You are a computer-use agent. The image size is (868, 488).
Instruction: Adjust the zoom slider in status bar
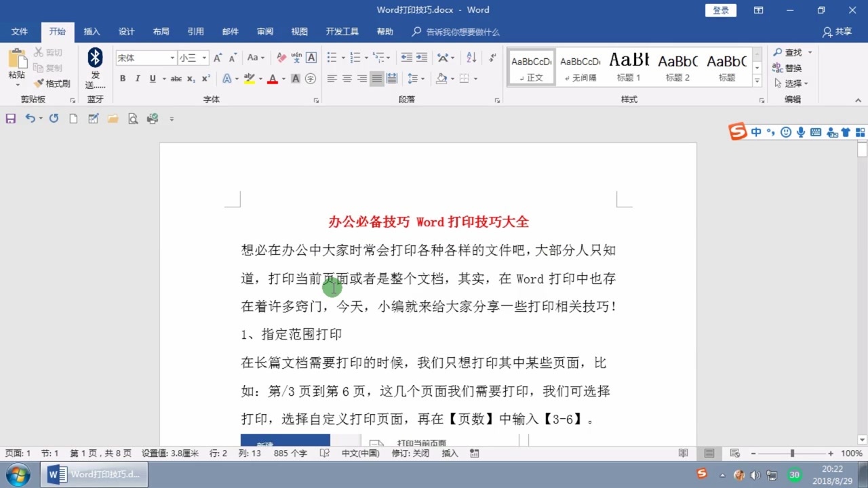click(x=792, y=453)
